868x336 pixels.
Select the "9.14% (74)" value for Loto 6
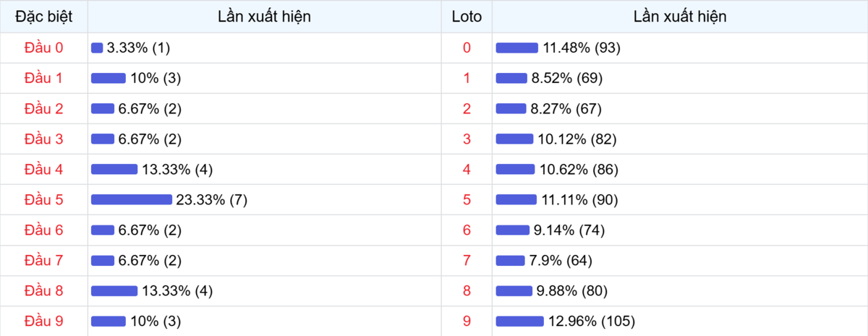[569, 231]
